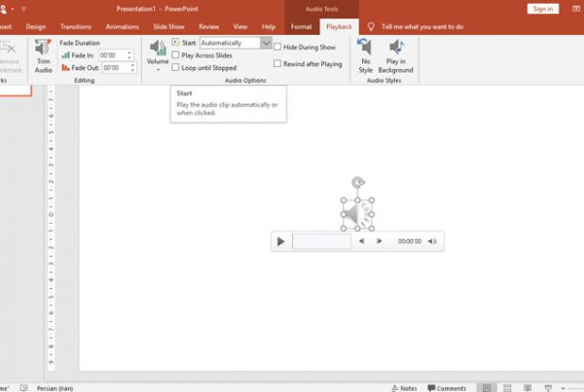The width and height of the screenshot is (584, 392).
Task: Expand the Start dropdown set to Automatically
Action: pyautogui.click(x=266, y=43)
